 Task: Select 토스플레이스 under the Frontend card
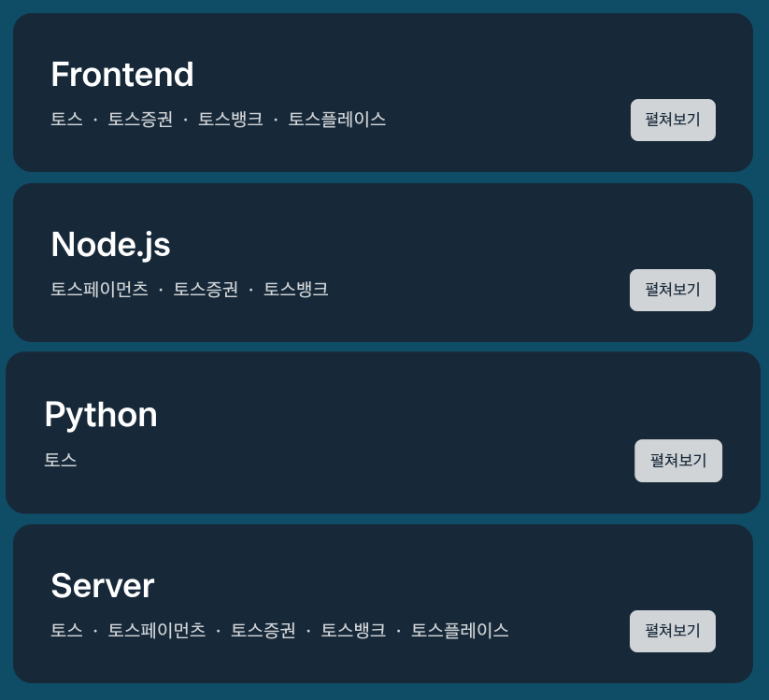click(337, 120)
